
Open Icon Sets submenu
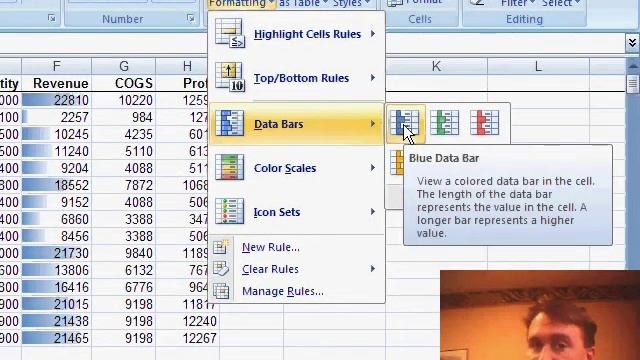tap(296, 212)
